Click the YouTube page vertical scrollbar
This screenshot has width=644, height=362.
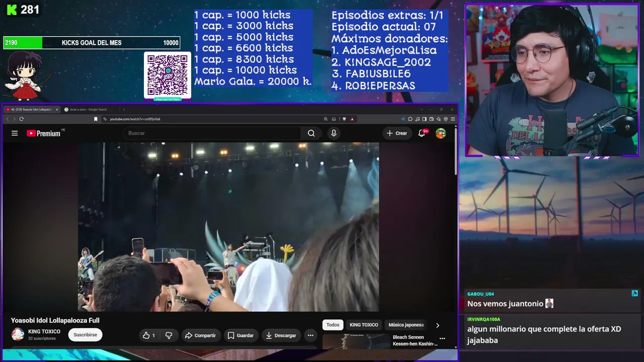pos(456,151)
